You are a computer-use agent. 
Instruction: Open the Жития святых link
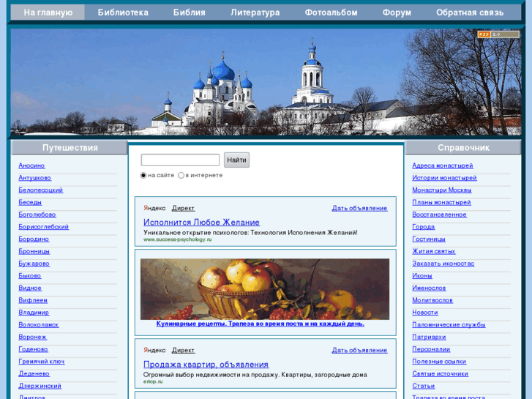tap(434, 251)
